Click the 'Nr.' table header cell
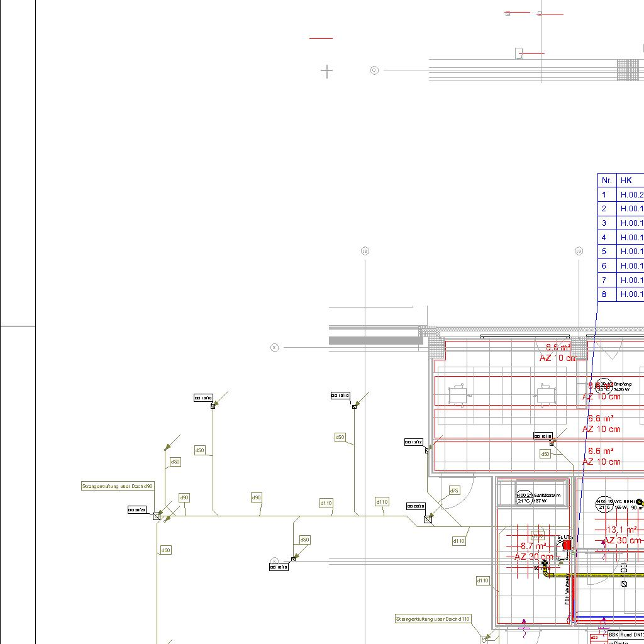 607,180
